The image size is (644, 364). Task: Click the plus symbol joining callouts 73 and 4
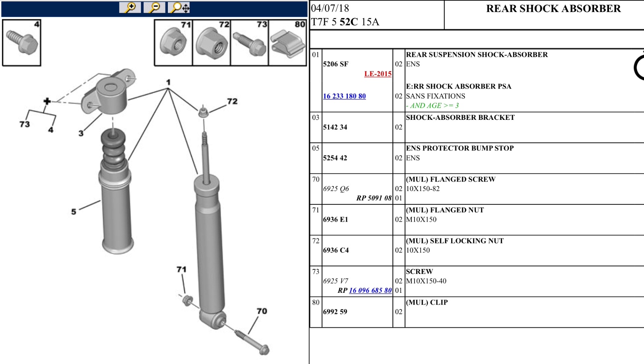[x=47, y=101]
